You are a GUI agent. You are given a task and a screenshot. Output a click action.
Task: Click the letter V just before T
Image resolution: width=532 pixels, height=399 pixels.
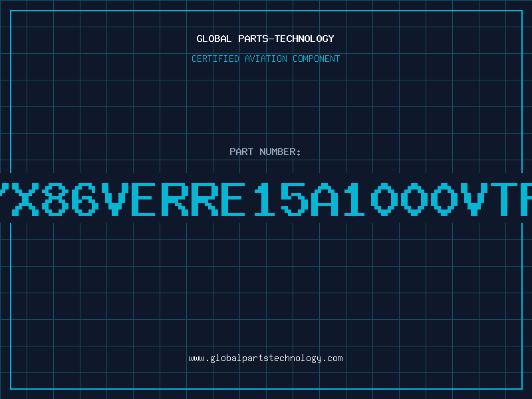click(474, 199)
